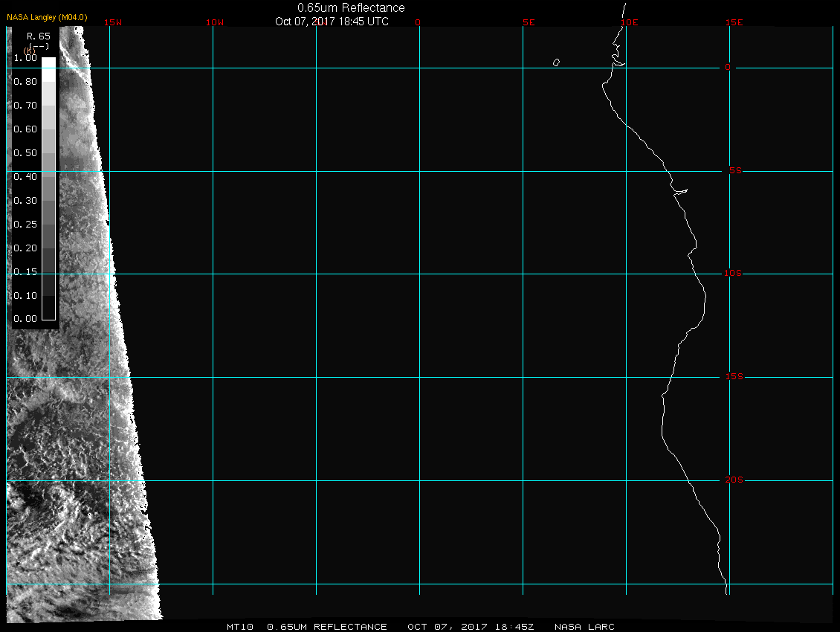Click the "MT10 0.65UM REFLECTANCE" footer label

coord(306,627)
